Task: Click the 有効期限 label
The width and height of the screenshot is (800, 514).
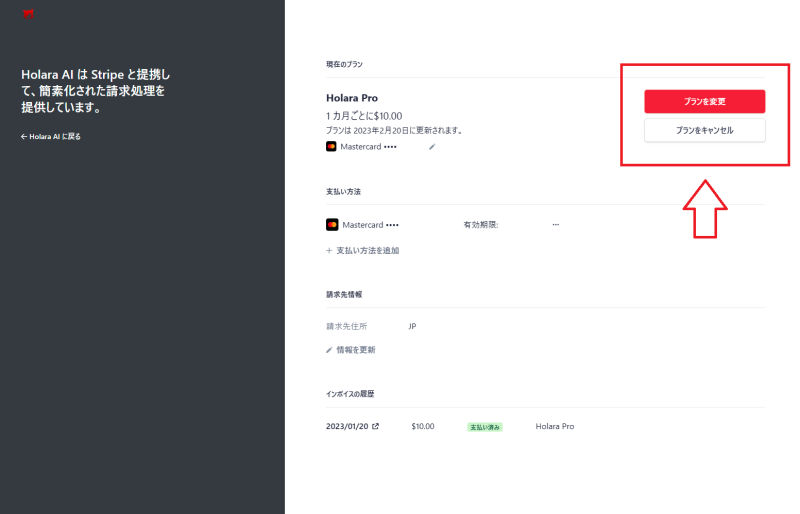Action: (x=481, y=225)
